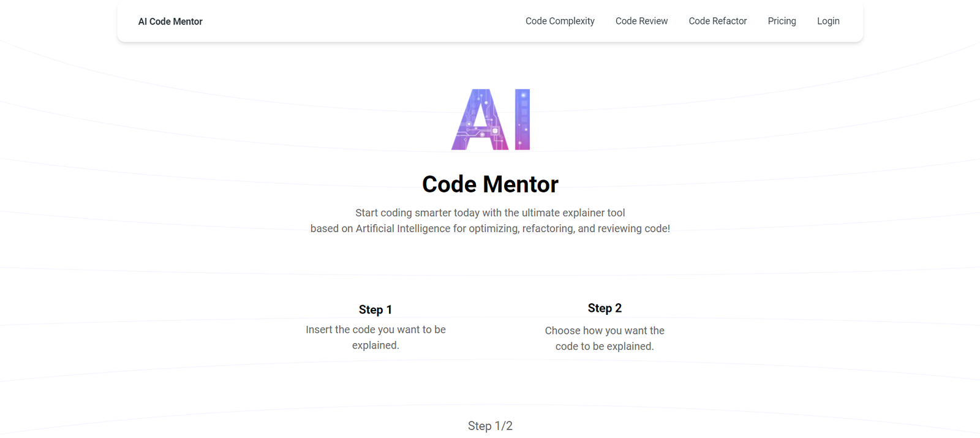Click the word Code in the main heading

point(449,184)
